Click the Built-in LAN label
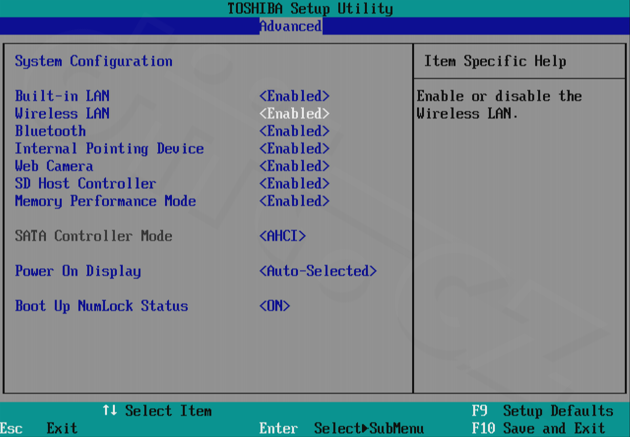The width and height of the screenshot is (630, 437). point(62,96)
